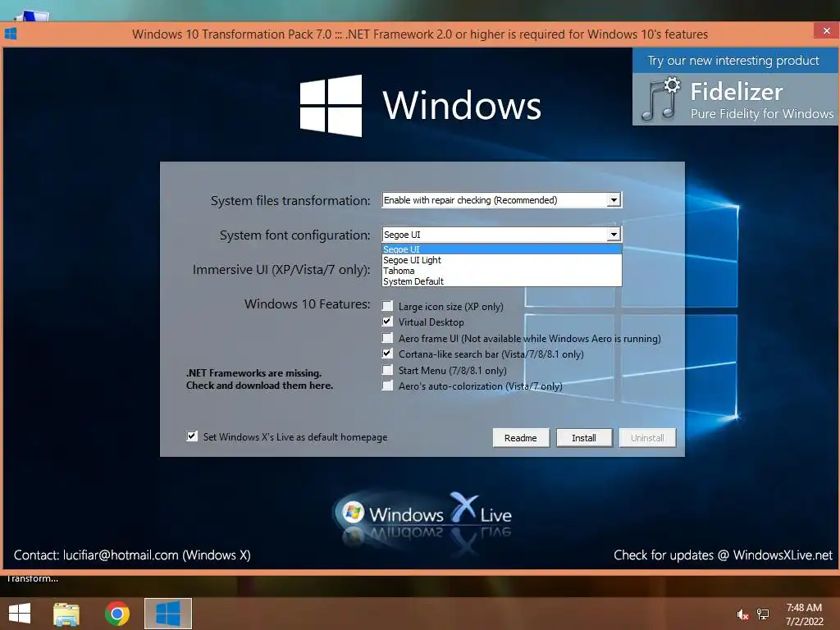Image resolution: width=840 pixels, height=630 pixels.
Task: Launch Google Chrome from the taskbar
Action: pos(117,614)
